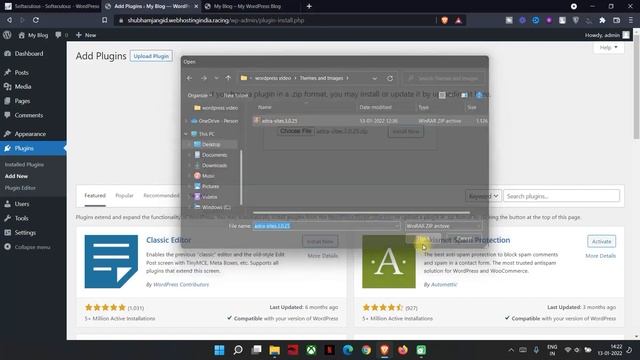Switch to the Softaculous browser tab
This screenshot has width=640, height=360.
click(x=51, y=6)
